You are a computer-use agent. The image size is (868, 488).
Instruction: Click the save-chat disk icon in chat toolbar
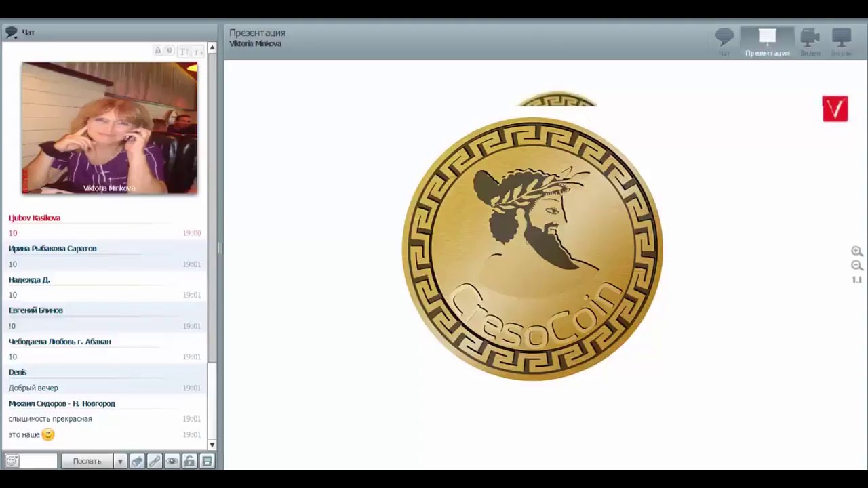[207, 462]
